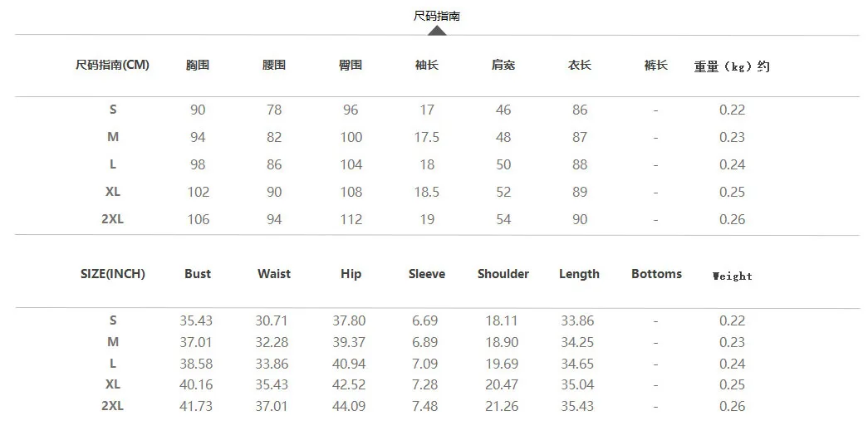
Task: Select the 2XL row label in CM table
Action: [x=112, y=219]
